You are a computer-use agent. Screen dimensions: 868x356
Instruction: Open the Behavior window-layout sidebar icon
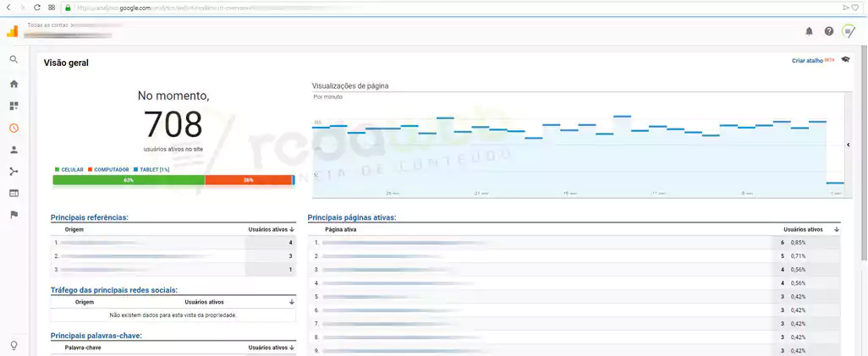tap(14, 194)
